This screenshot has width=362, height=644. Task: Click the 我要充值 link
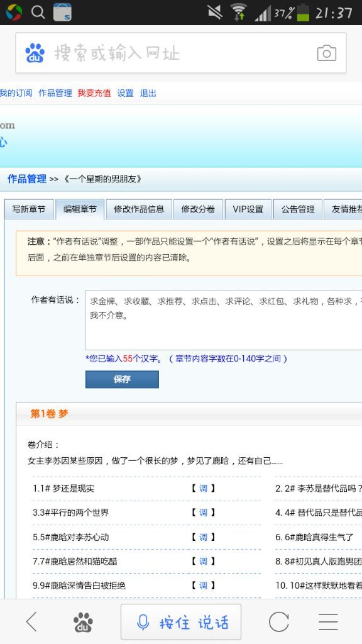tap(94, 93)
